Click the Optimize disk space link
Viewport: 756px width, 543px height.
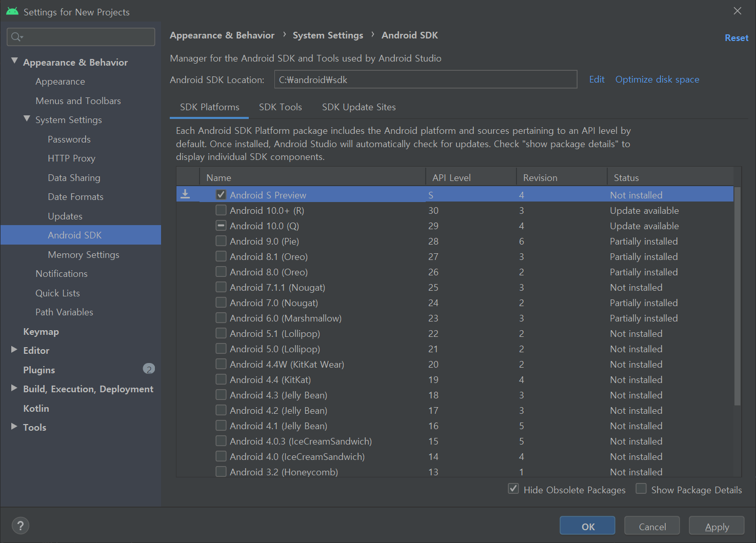[657, 79]
